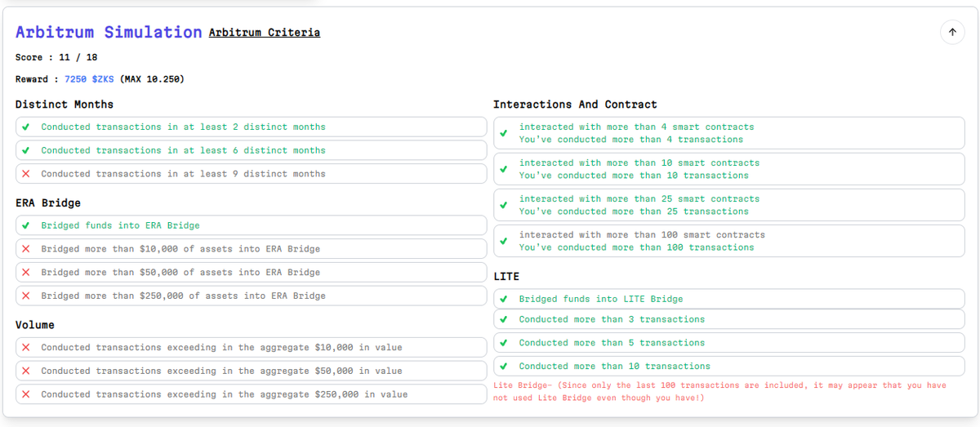Click the check for LITE more than 10 transactions

(x=504, y=366)
